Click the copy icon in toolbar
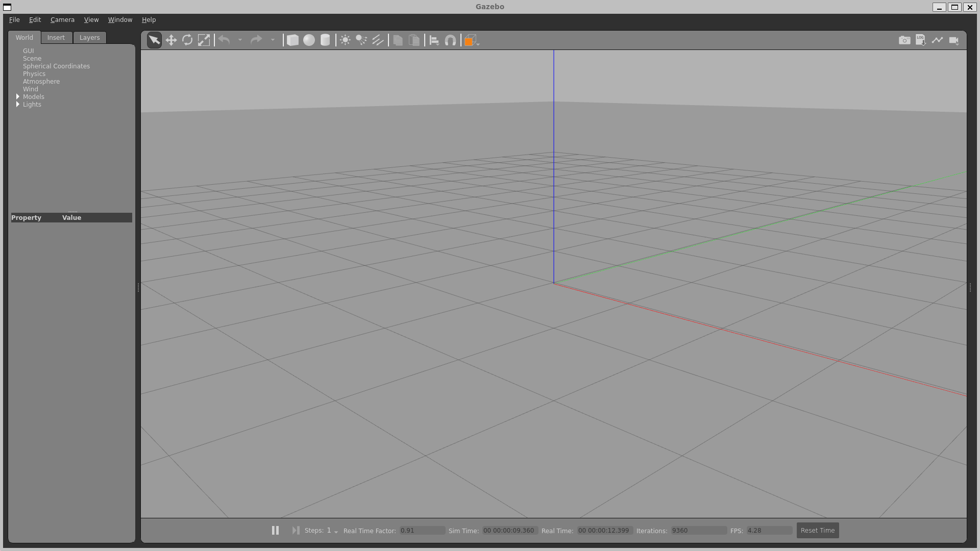Screen dimensions: 980x551 [x=398, y=40]
